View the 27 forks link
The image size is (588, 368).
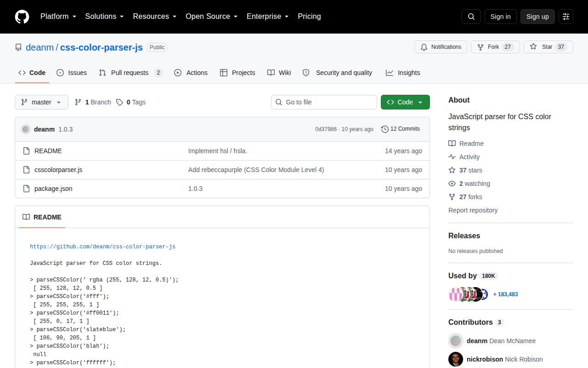[x=465, y=197]
